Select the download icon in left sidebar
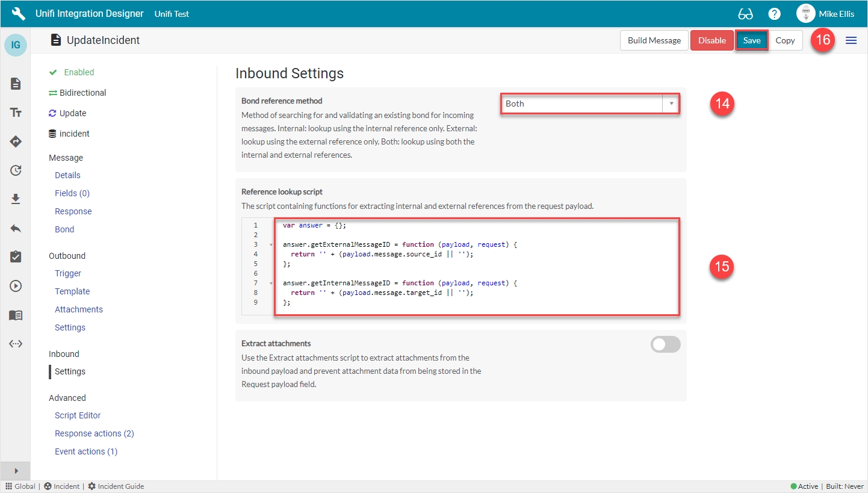 (x=16, y=199)
